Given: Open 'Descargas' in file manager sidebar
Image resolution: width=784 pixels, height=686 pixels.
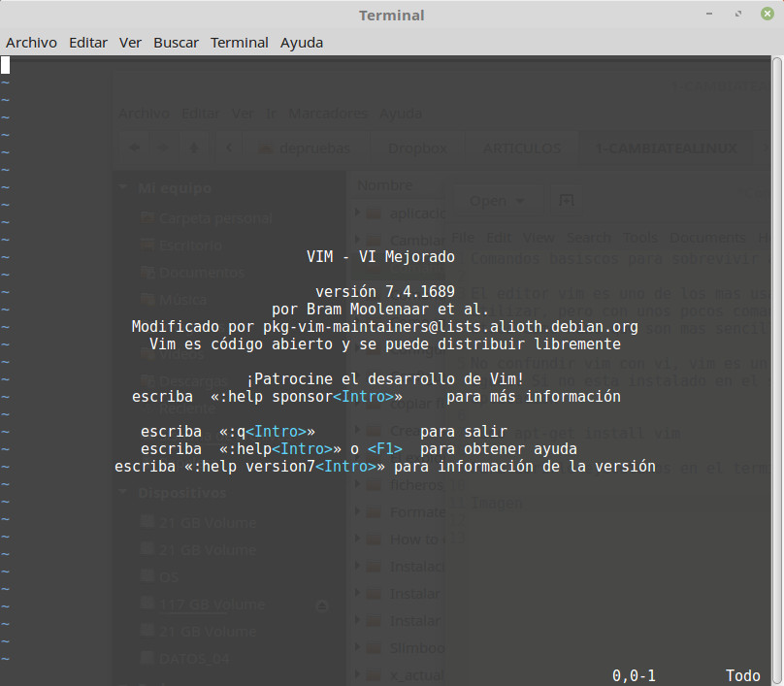Looking at the screenshot, I should coord(184,381).
